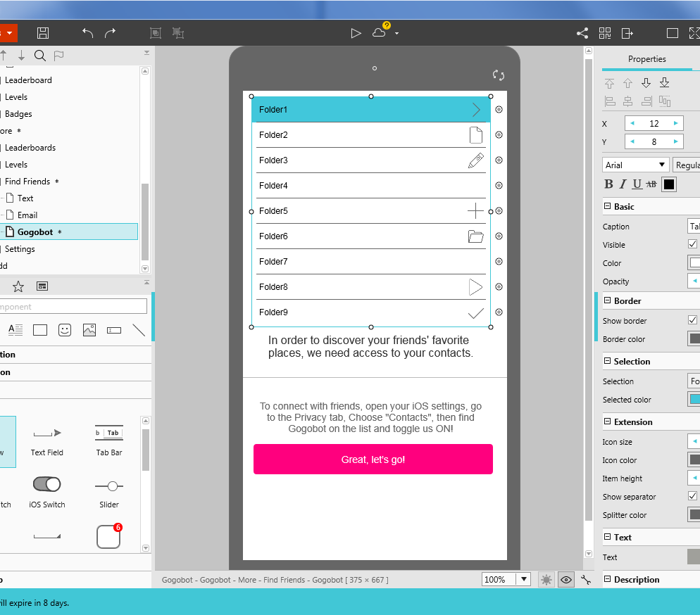
Task: Toggle the Show border checkbox
Action: [x=692, y=319]
